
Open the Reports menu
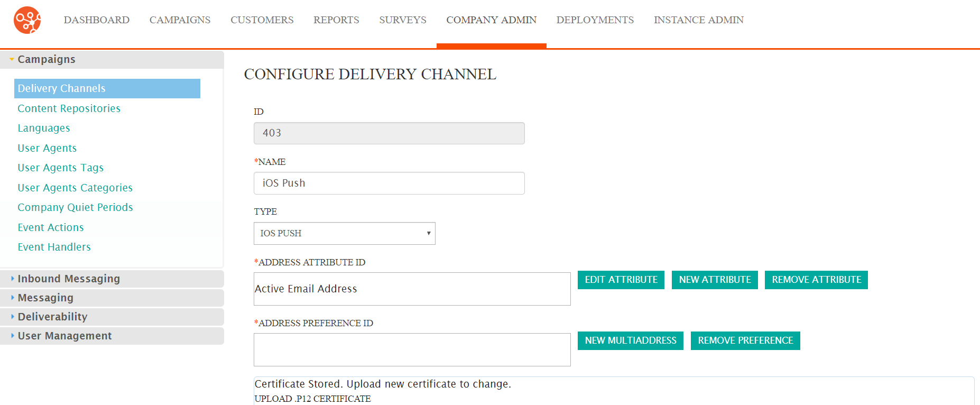336,20
